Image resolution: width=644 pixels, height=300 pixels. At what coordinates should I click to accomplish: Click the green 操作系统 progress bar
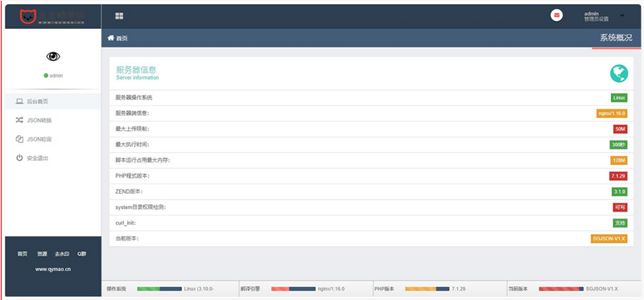tap(159, 289)
